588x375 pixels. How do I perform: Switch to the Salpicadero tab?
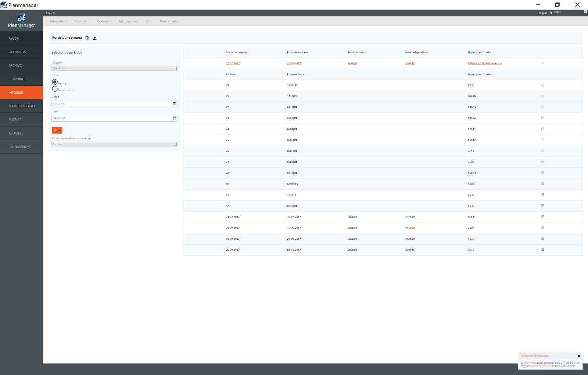[58, 21]
